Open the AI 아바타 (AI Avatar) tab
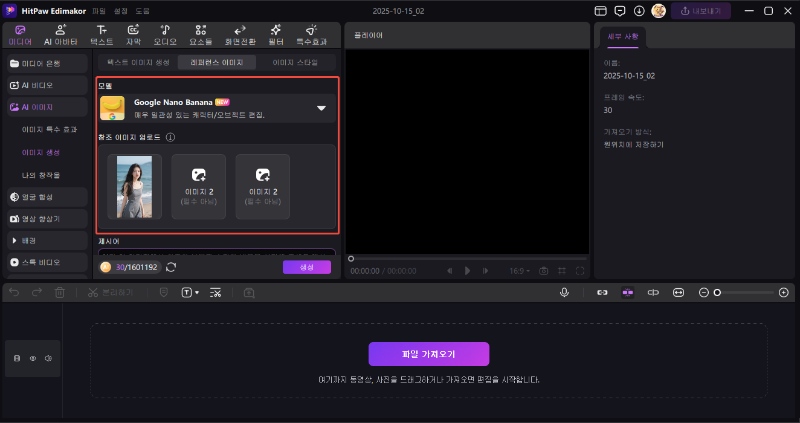Viewport: 800px width, 423px height. 61,35
